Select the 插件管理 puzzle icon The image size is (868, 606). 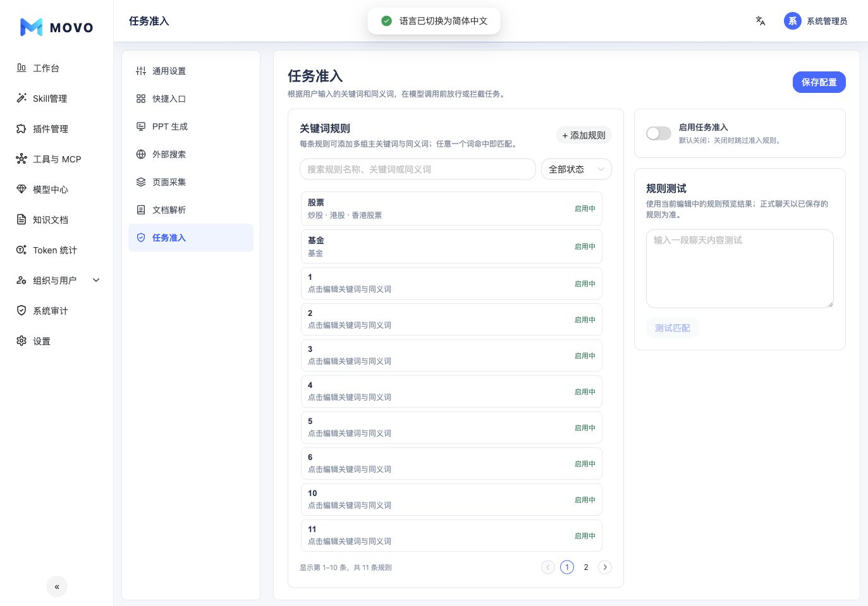point(21,128)
